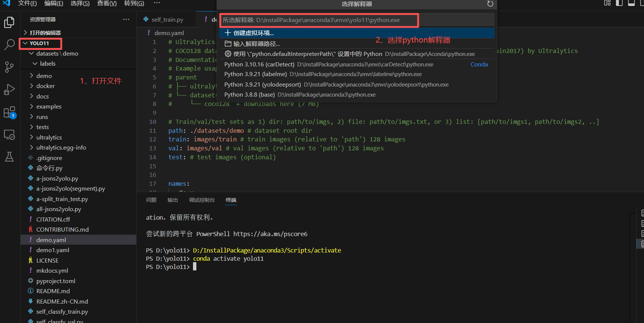
Task: Open the mkdocs.yml file
Action: 78,271
